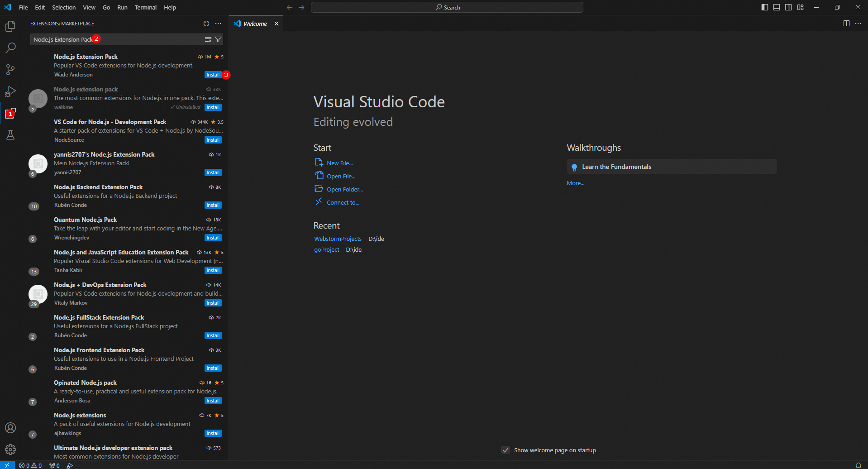Click the extensions search input field
868x469 pixels.
(x=145, y=40)
